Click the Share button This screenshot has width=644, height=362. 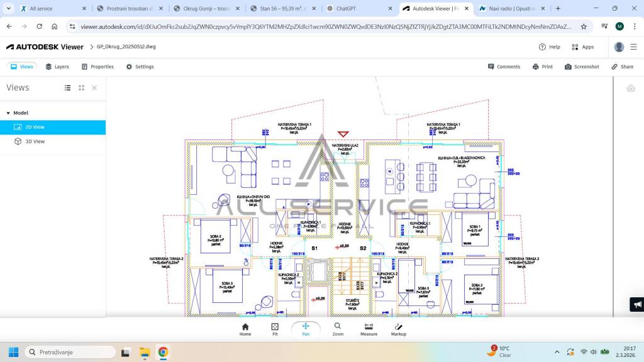click(622, 67)
